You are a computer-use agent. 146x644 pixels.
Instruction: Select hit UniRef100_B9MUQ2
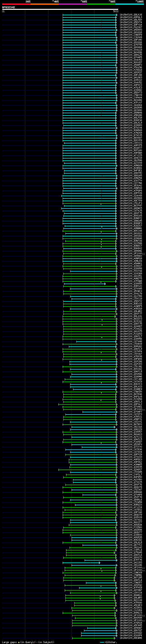tap(131, 347)
